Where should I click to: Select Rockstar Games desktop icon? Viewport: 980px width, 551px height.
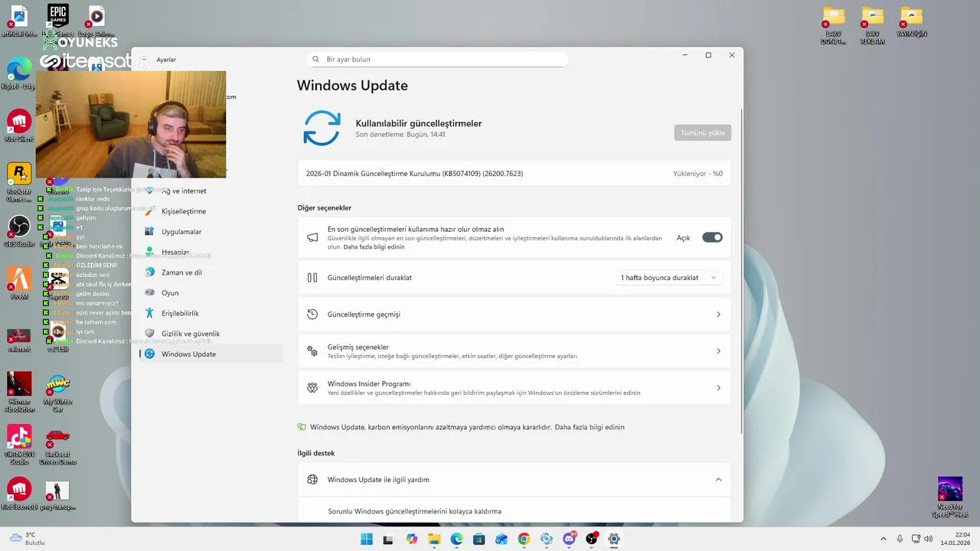pos(19,182)
